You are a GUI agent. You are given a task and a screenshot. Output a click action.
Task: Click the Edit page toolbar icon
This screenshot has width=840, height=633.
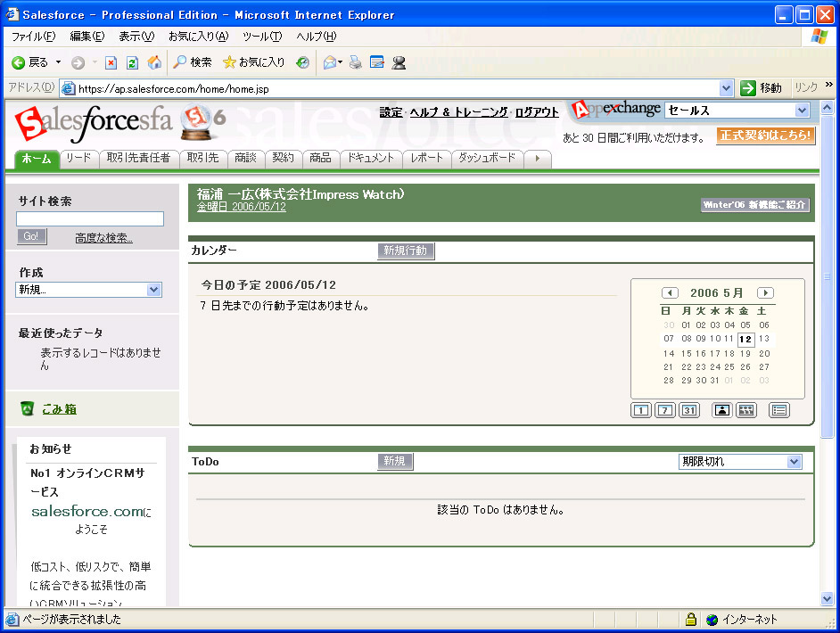pyautogui.click(x=377, y=62)
